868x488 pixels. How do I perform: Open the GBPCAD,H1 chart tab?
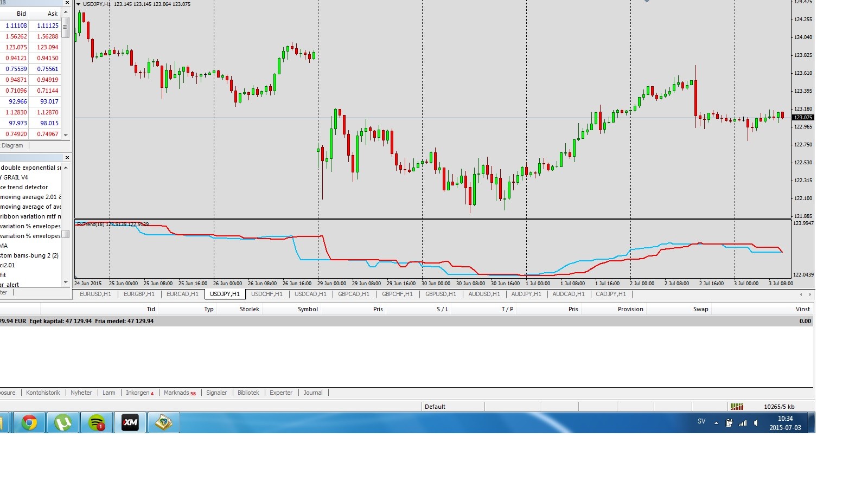[x=354, y=294]
